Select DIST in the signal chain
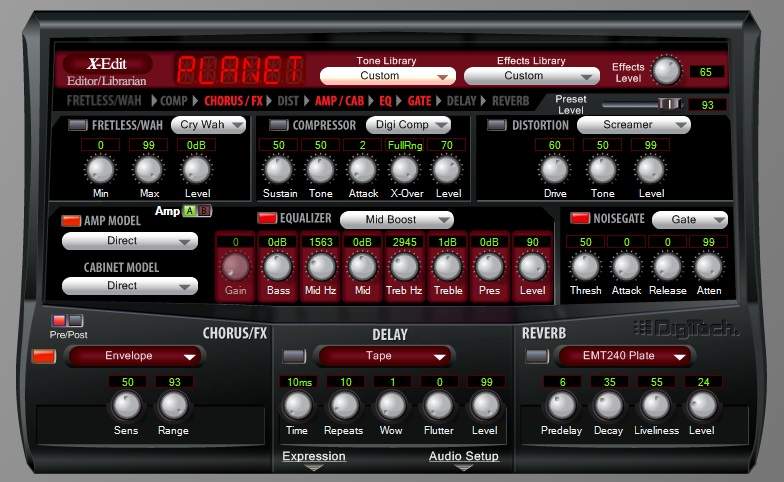 [x=288, y=101]
